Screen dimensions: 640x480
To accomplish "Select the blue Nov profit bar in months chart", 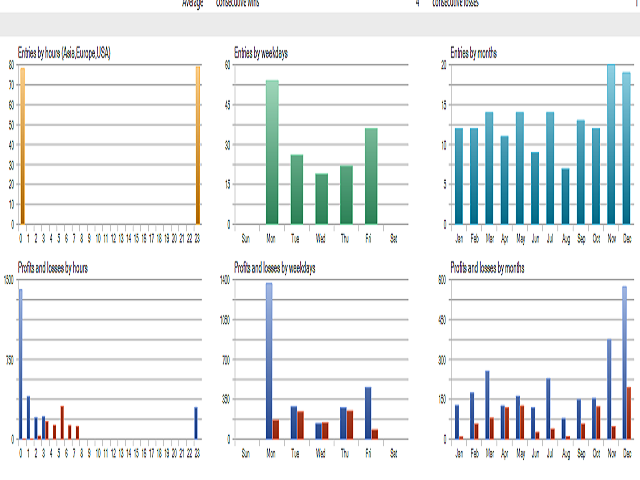I will (609, 389).
